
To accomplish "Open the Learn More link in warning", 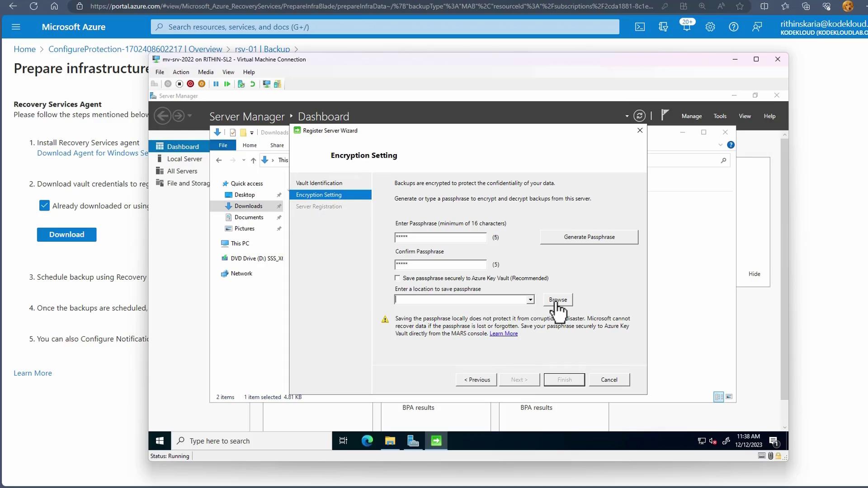I will pyautogui.click(x=503, y=333).
